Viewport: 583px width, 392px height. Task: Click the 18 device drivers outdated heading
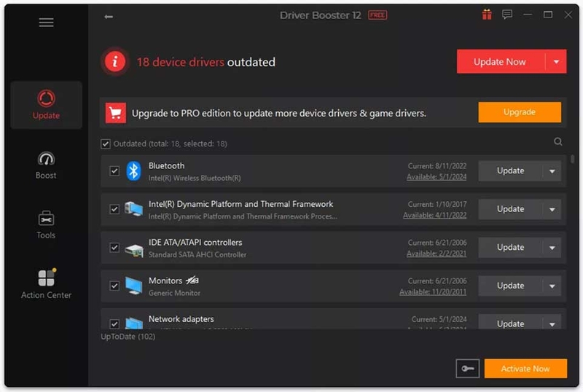[x=206, y=62]
